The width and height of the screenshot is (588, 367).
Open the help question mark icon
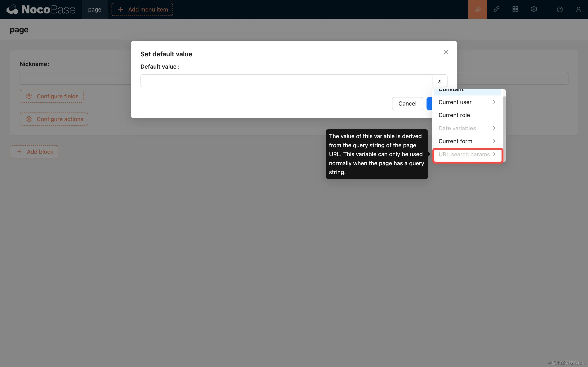pos(560,9)
